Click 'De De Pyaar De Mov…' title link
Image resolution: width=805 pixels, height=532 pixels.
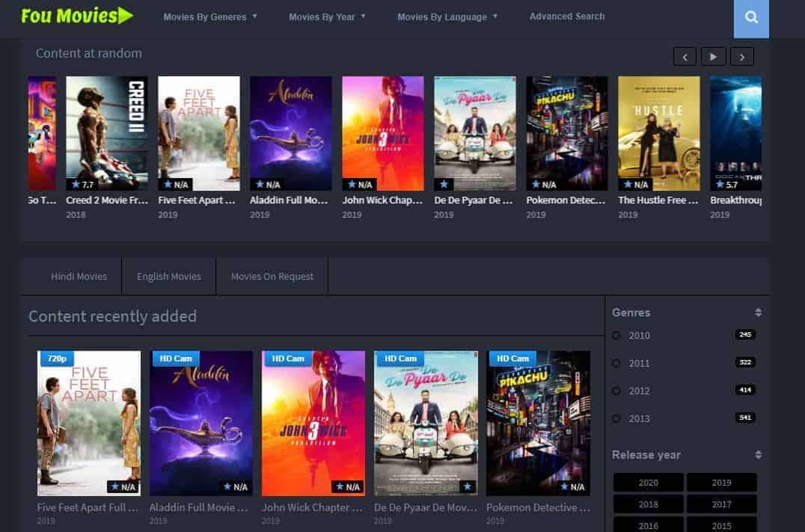click(x=426, y=507)
